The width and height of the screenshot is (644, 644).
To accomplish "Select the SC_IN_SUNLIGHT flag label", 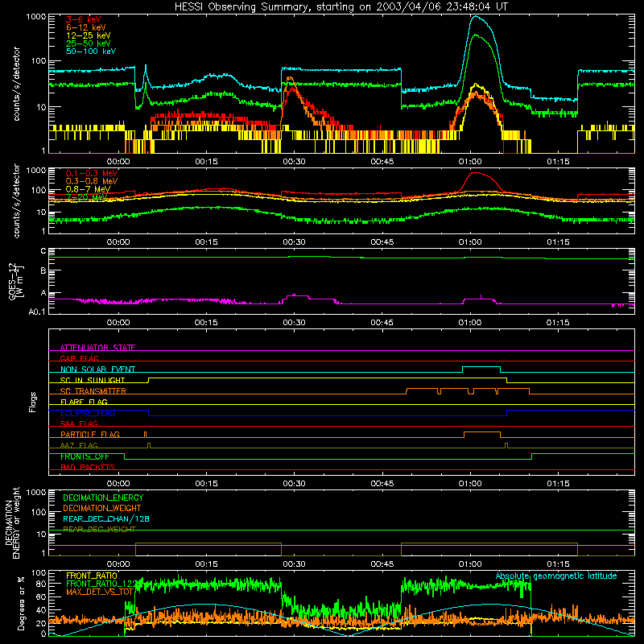I will pyautogui.click(x=93, y=380).
